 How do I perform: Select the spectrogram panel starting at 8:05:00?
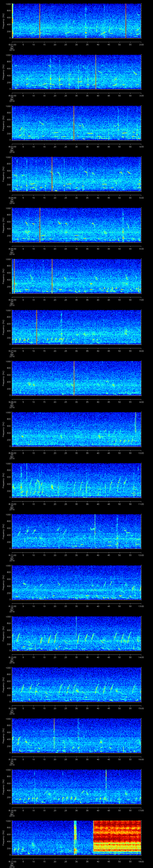click(x=77, y=225)
